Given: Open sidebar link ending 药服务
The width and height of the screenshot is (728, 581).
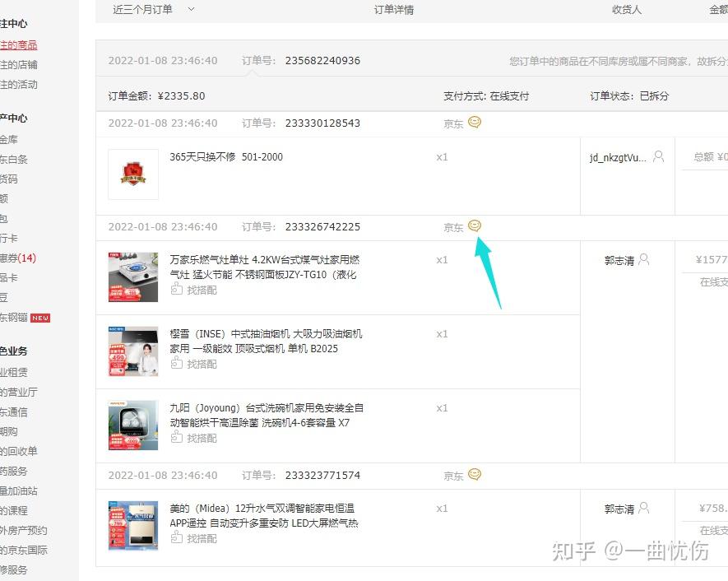Looking at the screenshot, I should [14, 471].
